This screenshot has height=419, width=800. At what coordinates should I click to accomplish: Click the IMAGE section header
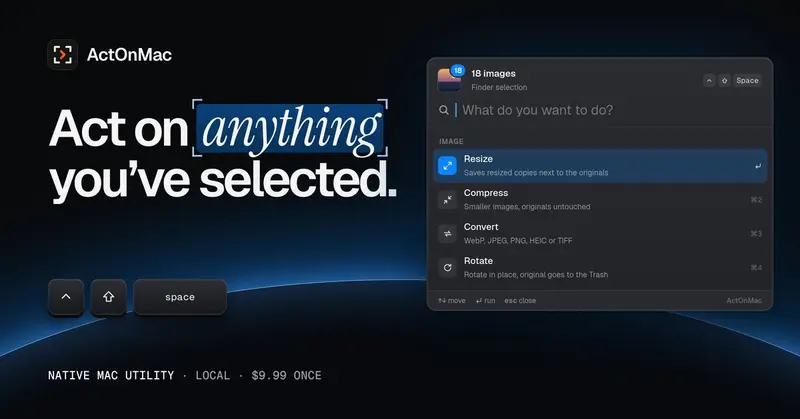click(x=451, y=141)
